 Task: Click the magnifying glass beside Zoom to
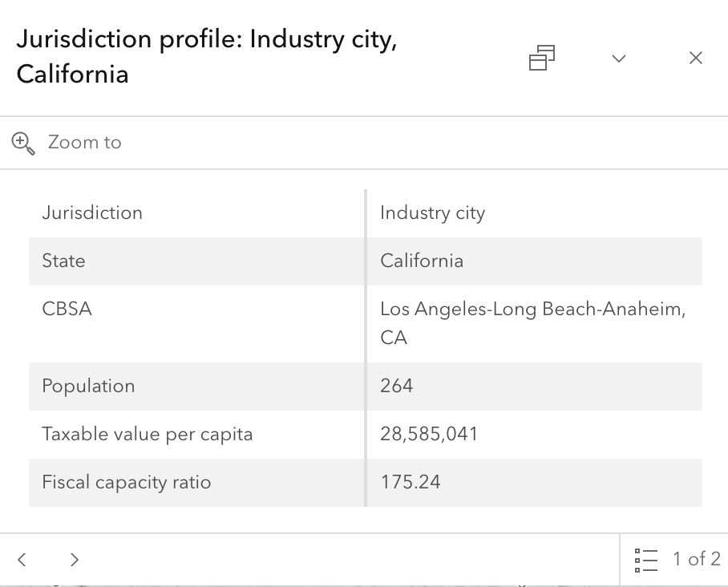pos(22,142)
